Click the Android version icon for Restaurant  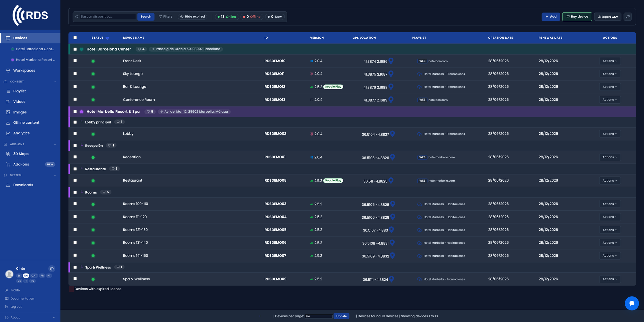pyautogui.click(x=312, y=181)
